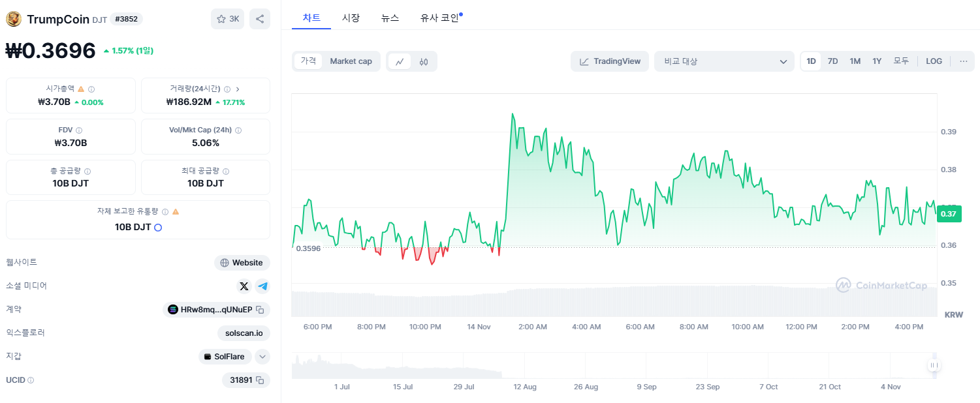Image resolution: width=980 pixels, height=403 pixels.
Task: Click the 23 Sep marker on range timeline
Action: 708,387
